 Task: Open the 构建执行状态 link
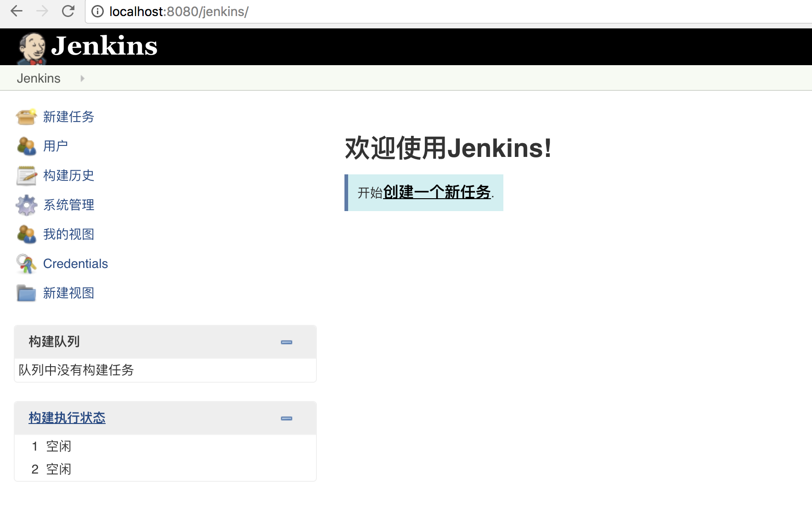click(67, 418)
